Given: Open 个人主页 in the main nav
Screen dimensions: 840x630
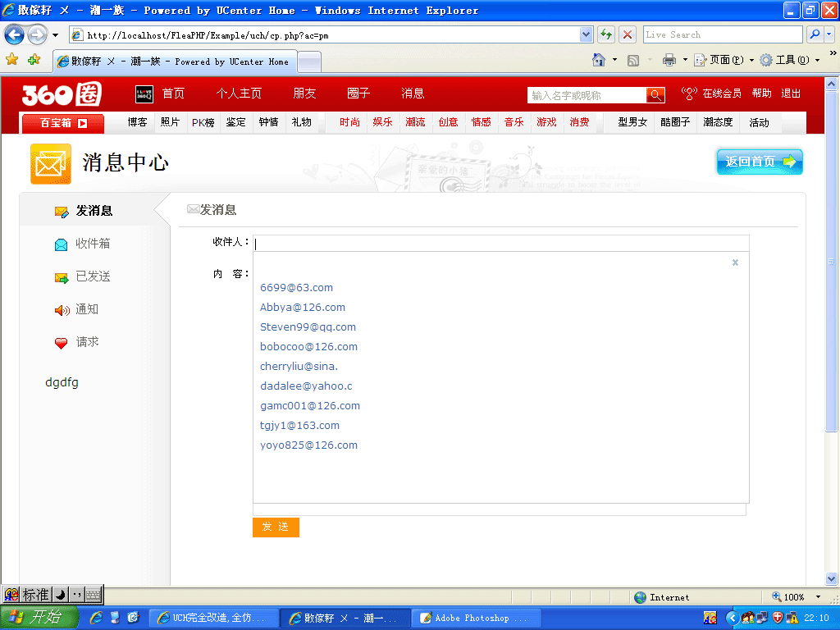Looking at the screenshot, I should coord(239,94).
